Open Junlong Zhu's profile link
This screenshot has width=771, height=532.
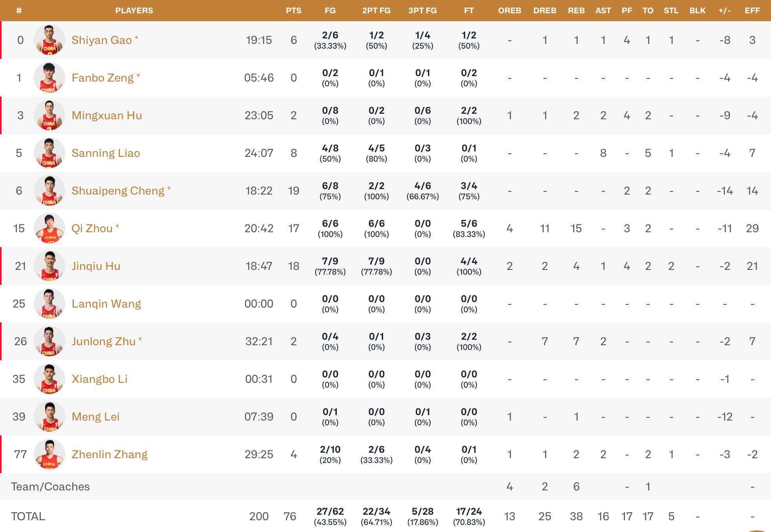tap(103, 341)
